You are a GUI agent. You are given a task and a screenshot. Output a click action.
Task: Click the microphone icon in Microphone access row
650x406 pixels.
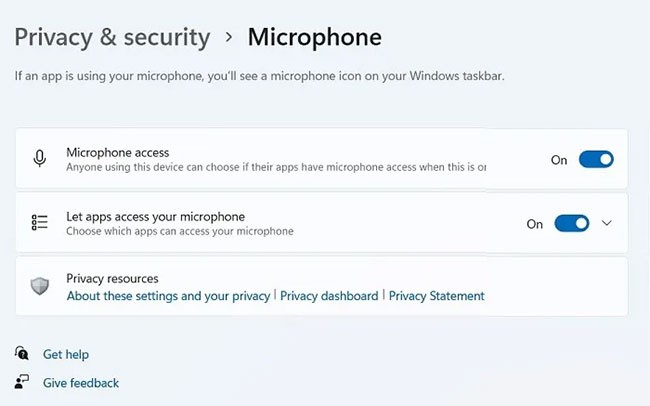pos(40,159)
